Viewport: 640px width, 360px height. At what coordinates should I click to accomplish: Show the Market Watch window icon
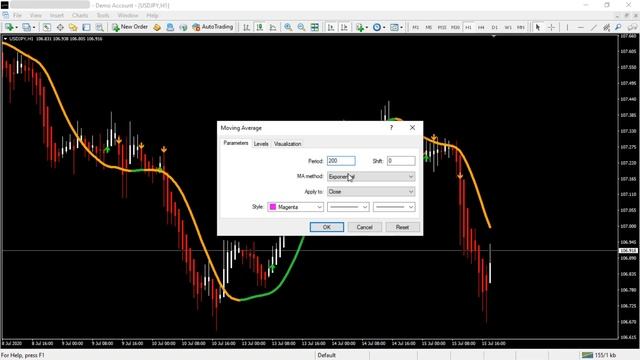47,27
